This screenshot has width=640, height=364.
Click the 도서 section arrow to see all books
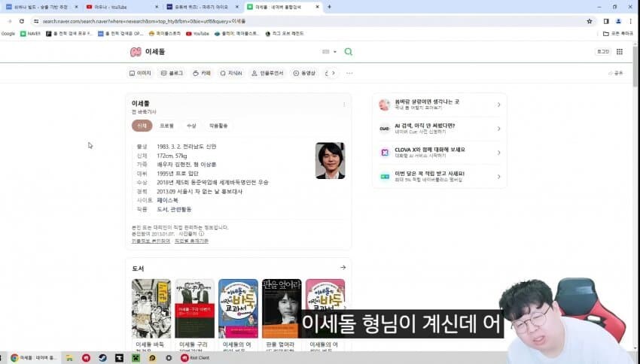click(x=343, y=268)
